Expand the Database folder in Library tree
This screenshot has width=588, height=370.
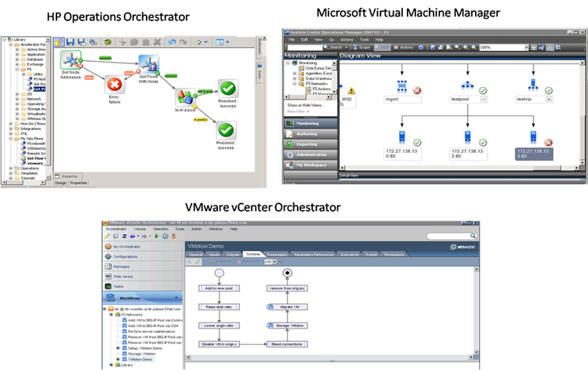pos(17,60)
